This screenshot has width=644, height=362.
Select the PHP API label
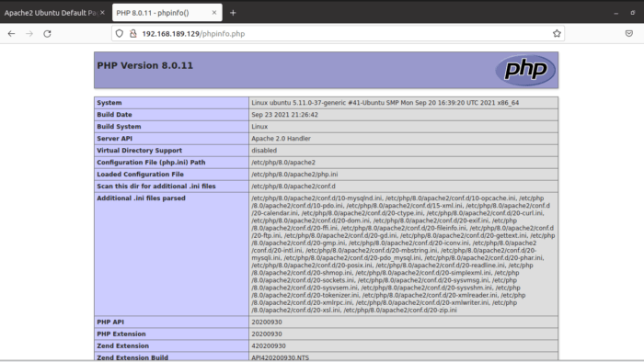pos(110,322)
